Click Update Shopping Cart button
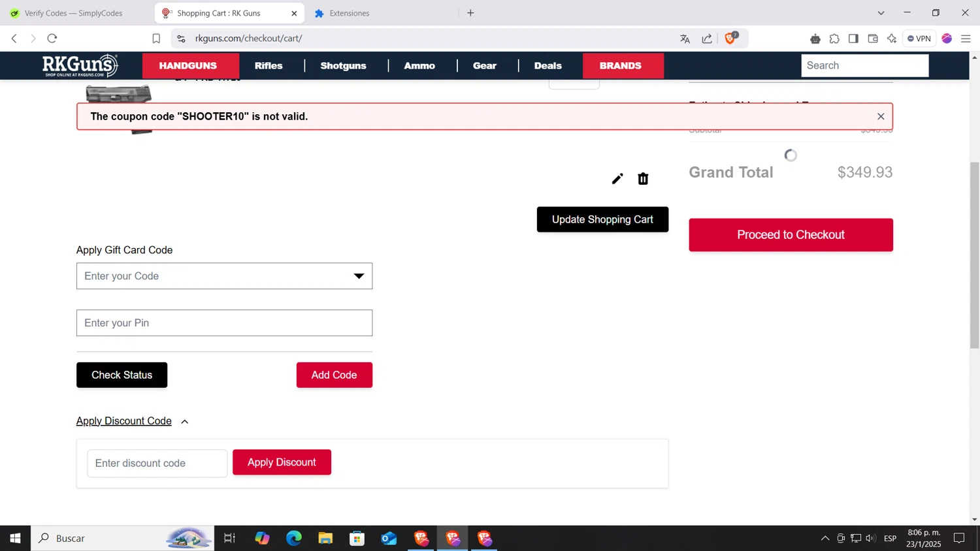Viewport: 980px width, 551px height. pyautogui.click(x=602, y=219)
